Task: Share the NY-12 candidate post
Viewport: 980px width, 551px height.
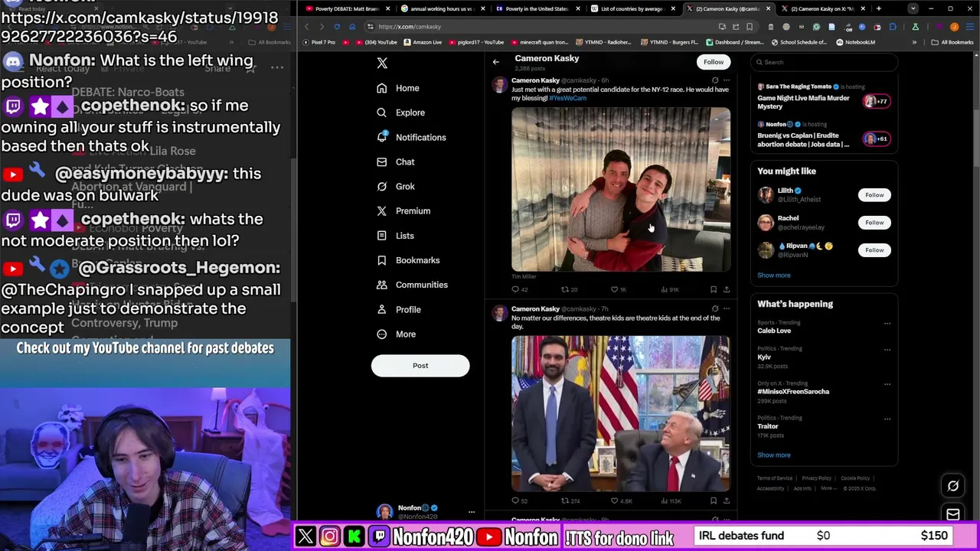Action: pos(727,289)
